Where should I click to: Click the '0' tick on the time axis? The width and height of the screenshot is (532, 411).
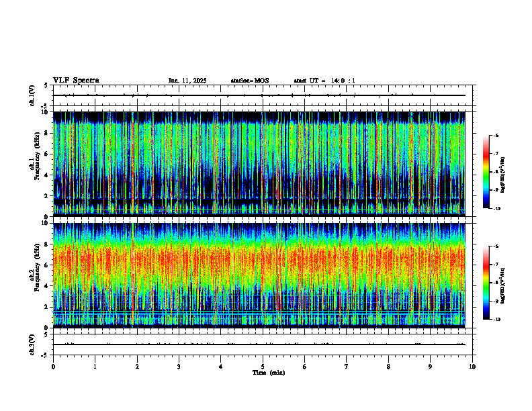[53, 367]
